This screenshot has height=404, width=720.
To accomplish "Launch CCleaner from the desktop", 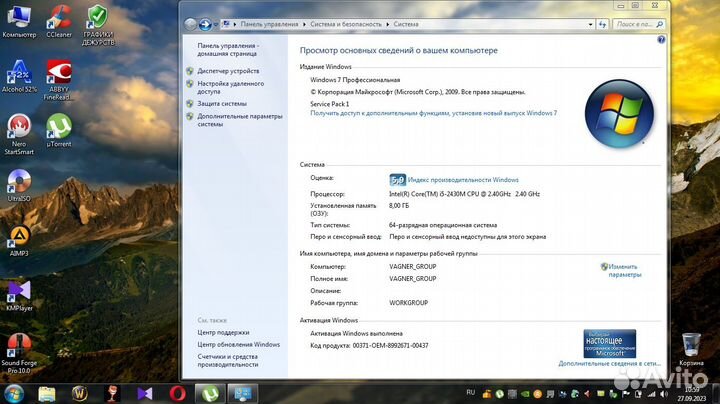I will (x=59, y=22).
